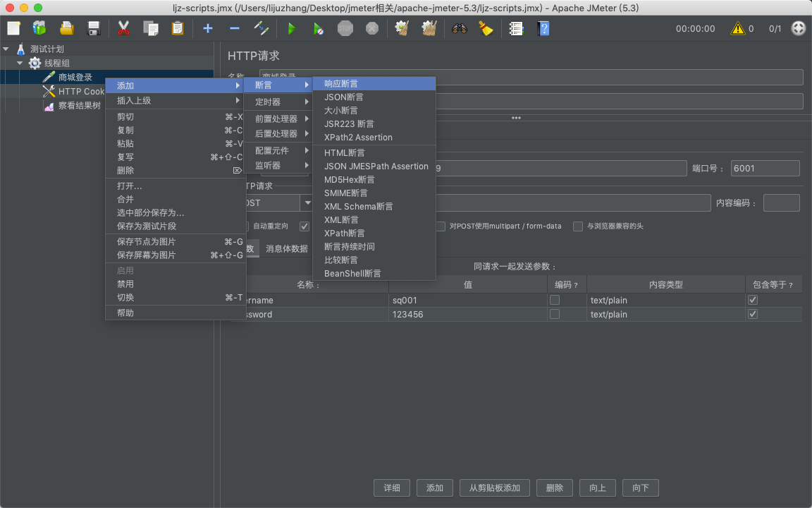The image size is (812, 508).
Task: Toggle 与浏览器兼容的头 checkbox
Action: (x=578, y=226)
